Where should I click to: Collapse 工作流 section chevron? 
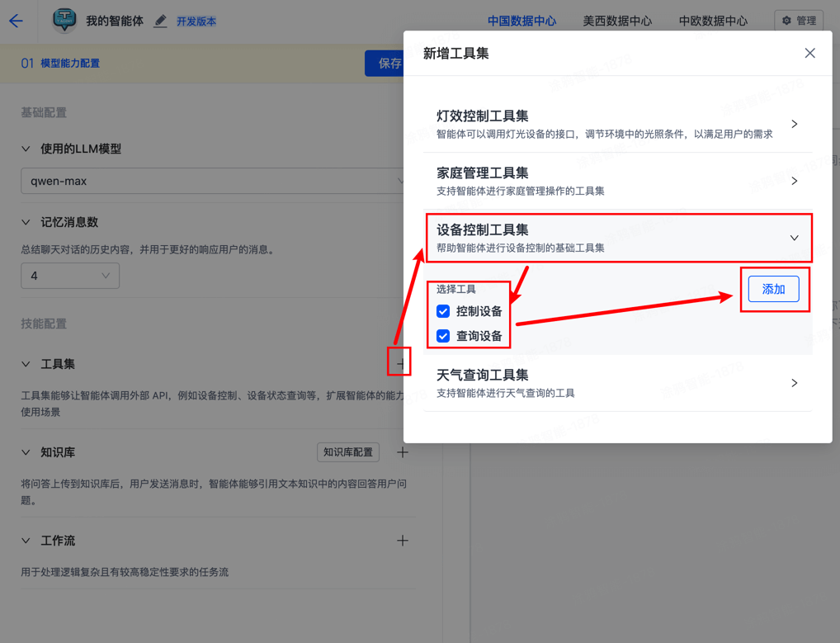pos(26,541)
